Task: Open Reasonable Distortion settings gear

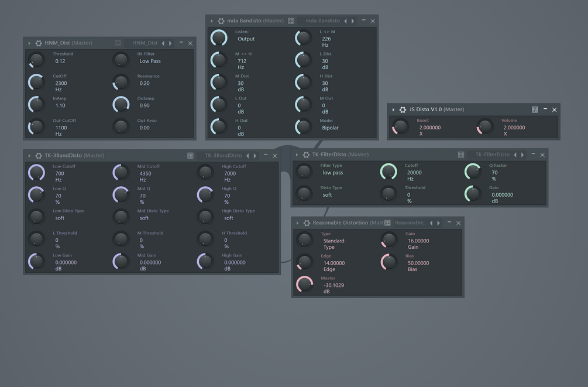Action: tap(307, 223)
